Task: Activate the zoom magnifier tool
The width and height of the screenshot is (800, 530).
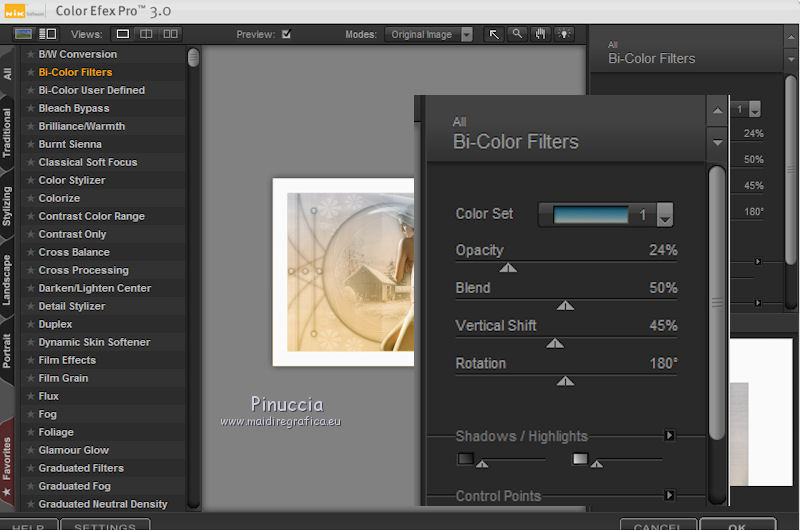Action: pos(517,34)
